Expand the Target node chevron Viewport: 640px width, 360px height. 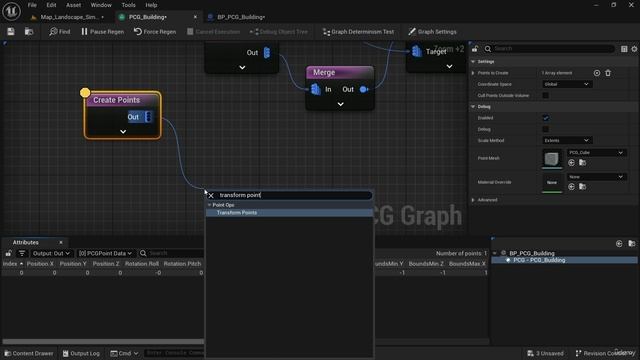point(449,66)
